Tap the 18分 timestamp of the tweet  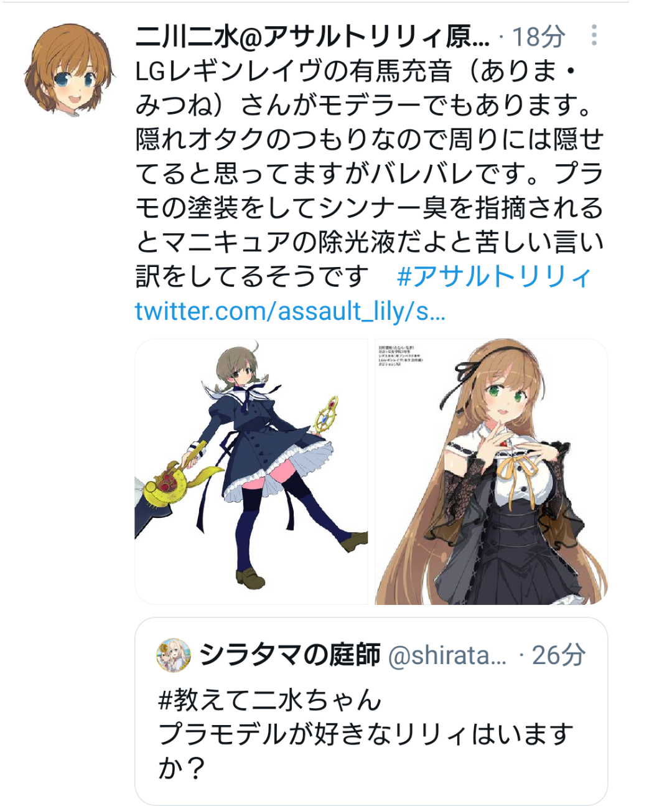click(538, 37)
